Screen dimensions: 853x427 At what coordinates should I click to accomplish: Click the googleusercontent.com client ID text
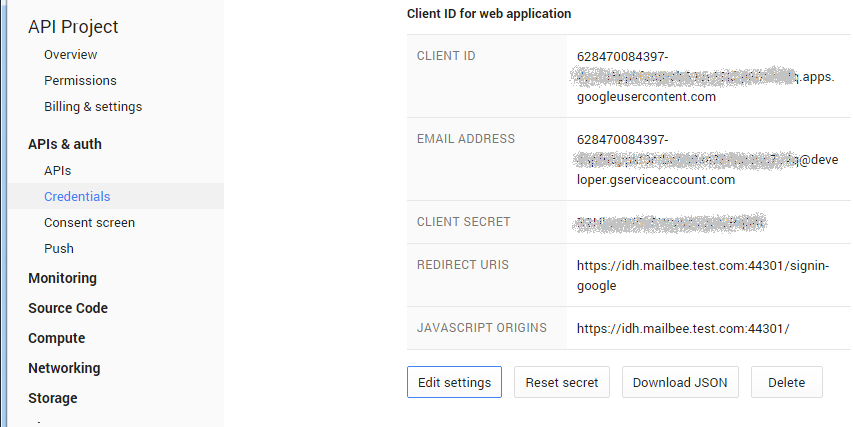[x=646, y=97]
